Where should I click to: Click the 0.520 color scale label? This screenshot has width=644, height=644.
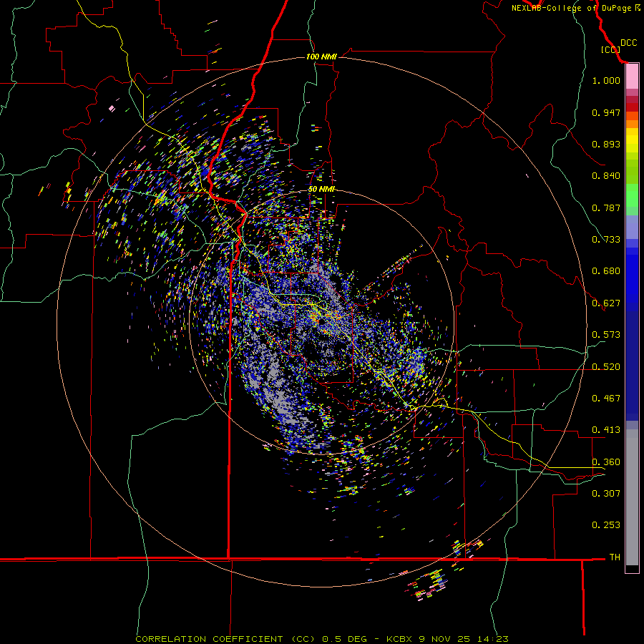606,367
